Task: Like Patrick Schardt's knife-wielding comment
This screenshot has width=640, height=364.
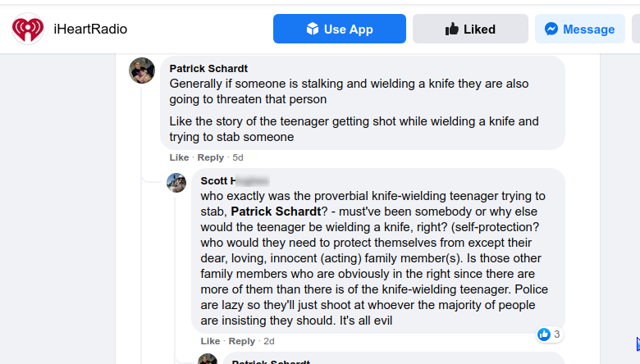Action: (179, 157)
